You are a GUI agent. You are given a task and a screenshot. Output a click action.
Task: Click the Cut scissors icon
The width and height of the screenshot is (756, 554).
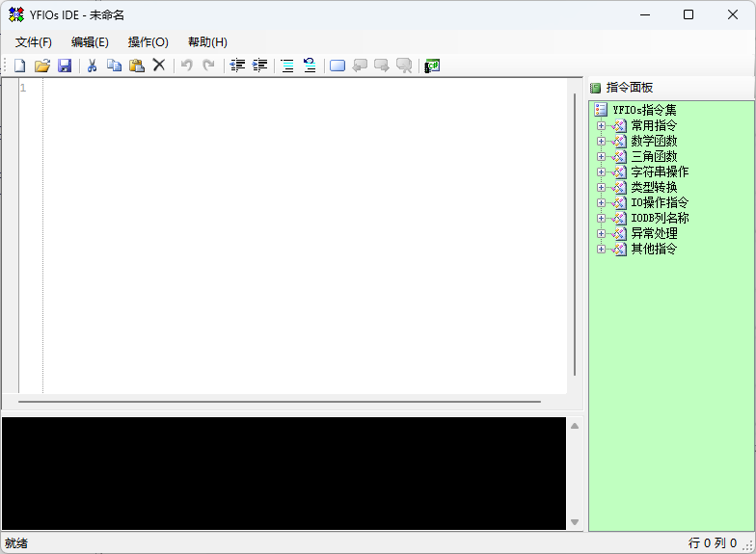92,66
